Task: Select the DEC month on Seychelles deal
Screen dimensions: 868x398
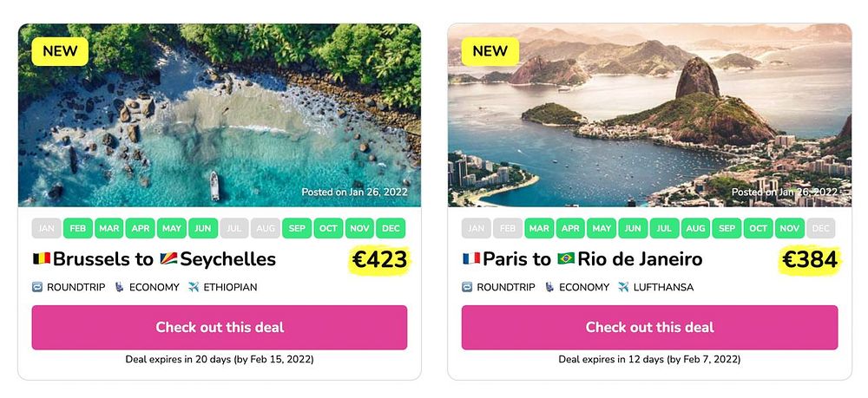Action: coord(391,229)
